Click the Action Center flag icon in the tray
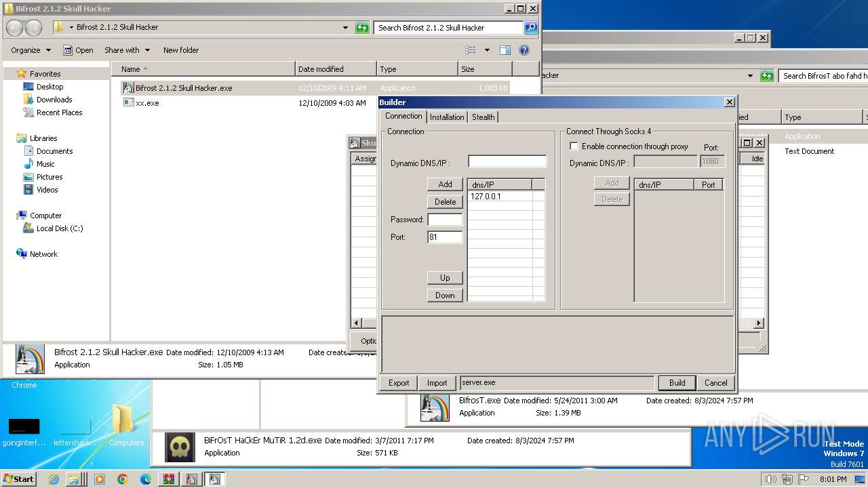The height and width of the screenshot is (488, 868). 805,479
